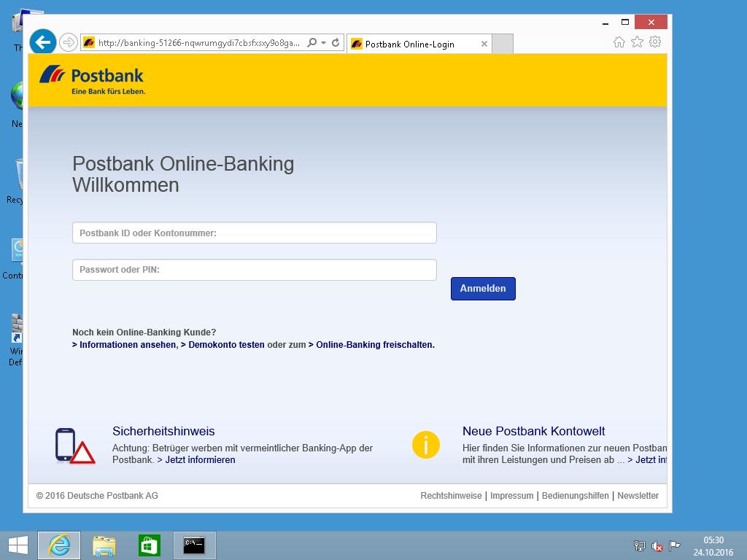The image size is (747, 560).
Task: Click the phone warning security icon
Action: (x=75, y=446)
